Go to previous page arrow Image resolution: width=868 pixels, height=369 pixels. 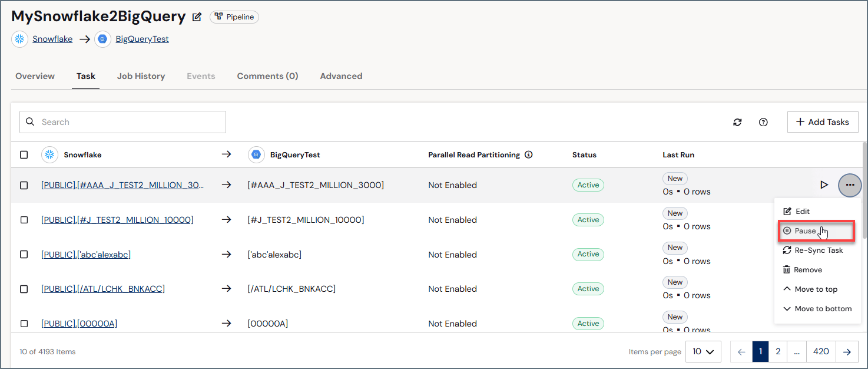pyautogui.click(x=741, y=351)
